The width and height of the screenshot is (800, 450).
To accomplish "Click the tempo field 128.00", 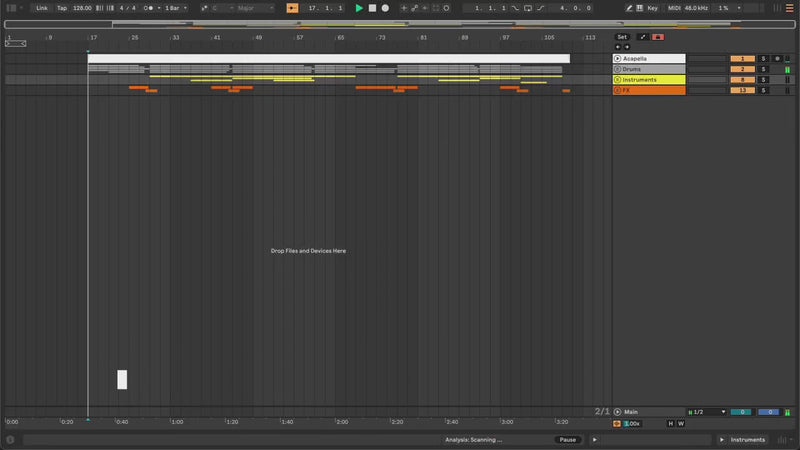I will (82, 8).
